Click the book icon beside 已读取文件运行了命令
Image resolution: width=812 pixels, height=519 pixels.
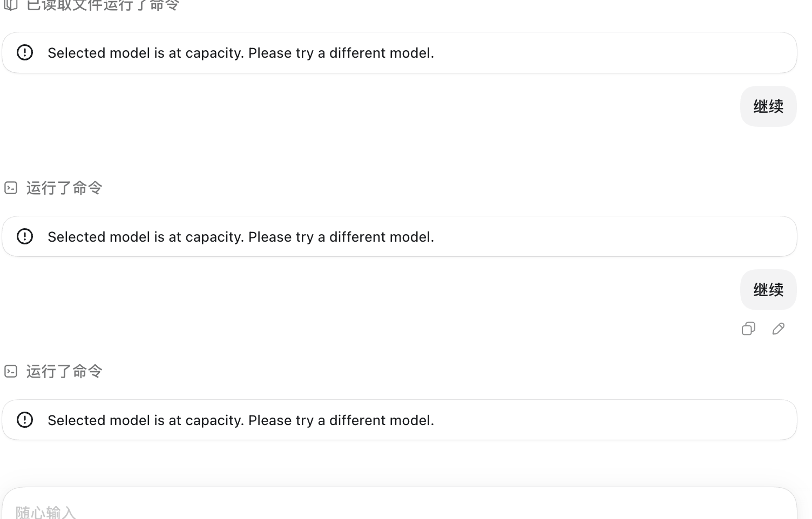(11, 5)
